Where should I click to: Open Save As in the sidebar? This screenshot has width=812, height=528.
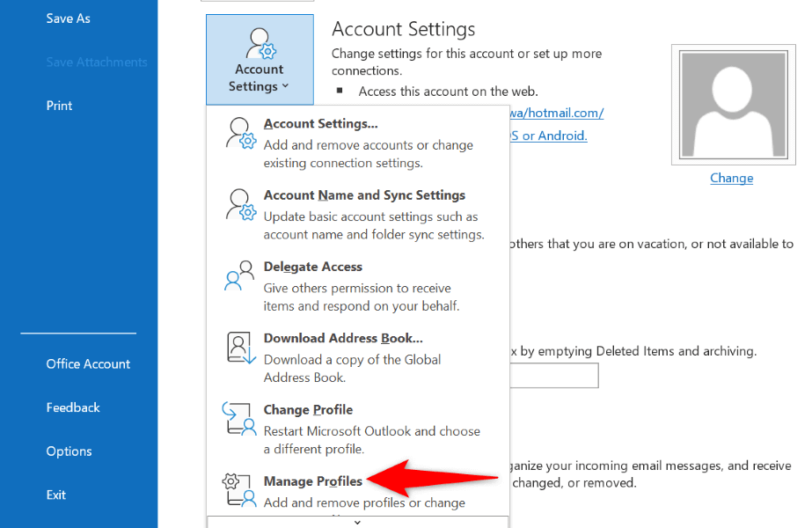coord(68,18)
